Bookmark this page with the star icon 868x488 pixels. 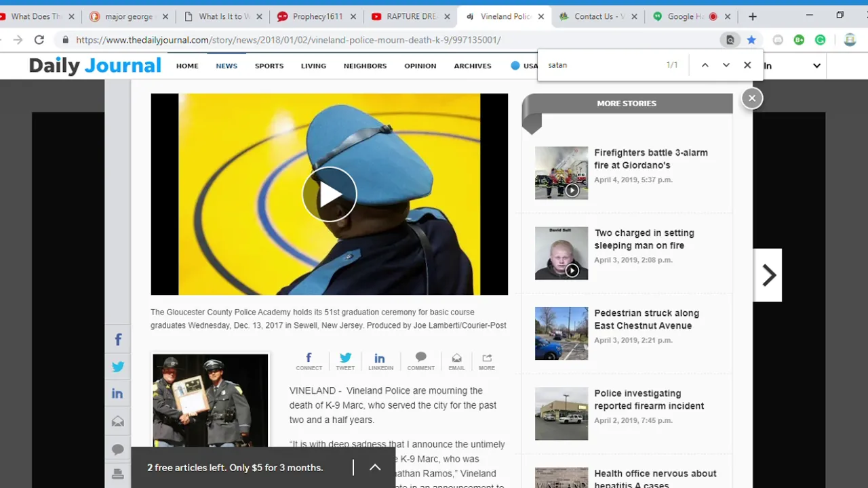pyautogui.click(x=751, y=40)
